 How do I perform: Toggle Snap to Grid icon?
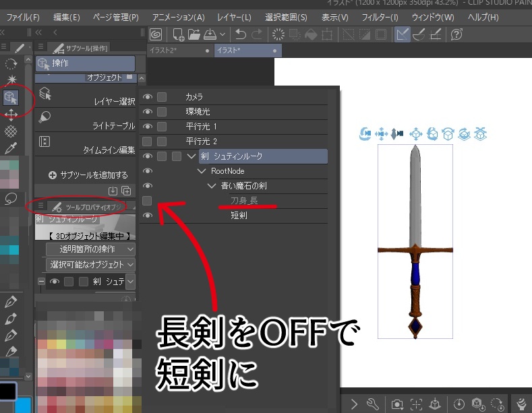click(x=436, y=34)
